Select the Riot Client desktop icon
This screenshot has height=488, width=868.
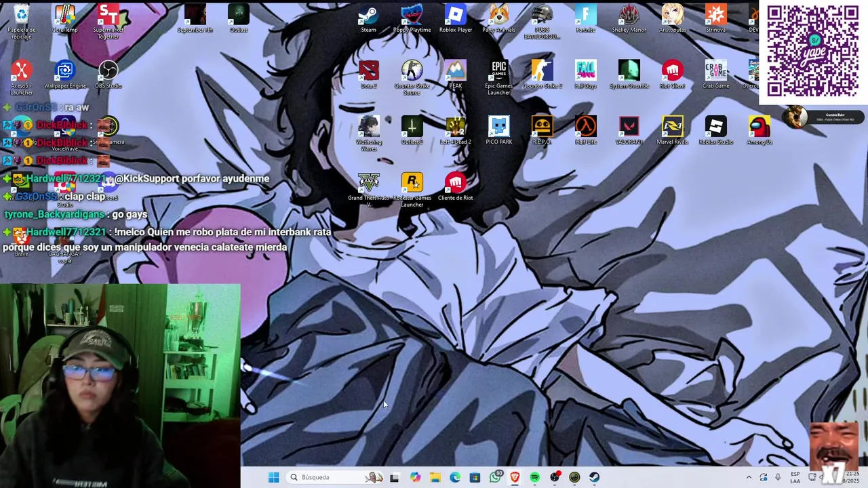click(672, 75)
